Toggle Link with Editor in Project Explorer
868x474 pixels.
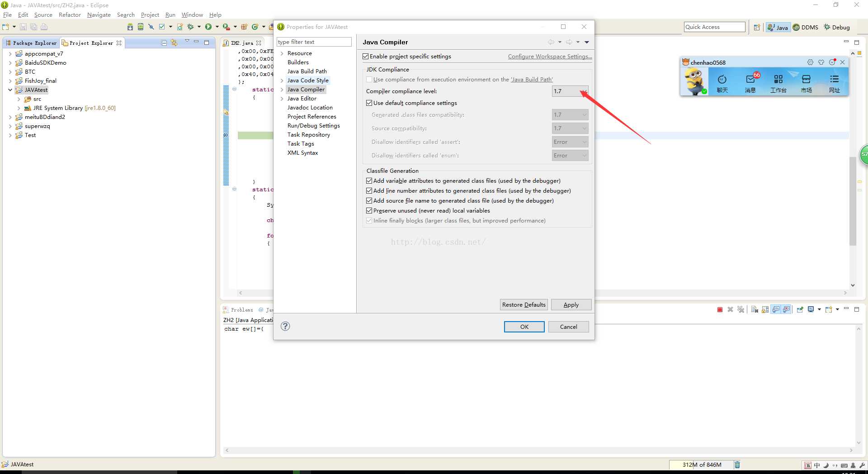click(x=174, y=43)
